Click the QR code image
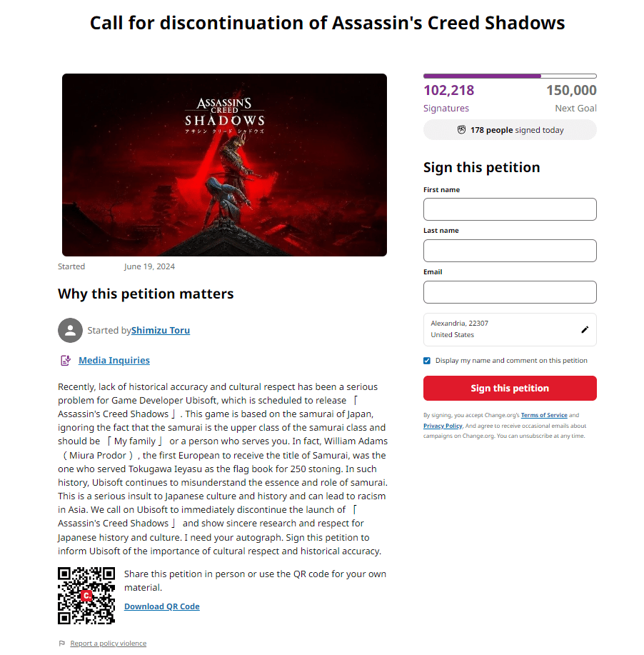 [86, 595]
